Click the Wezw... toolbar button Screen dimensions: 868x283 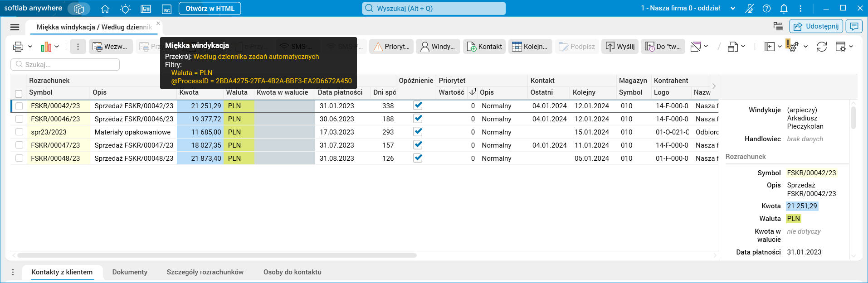tap(111, 46)
